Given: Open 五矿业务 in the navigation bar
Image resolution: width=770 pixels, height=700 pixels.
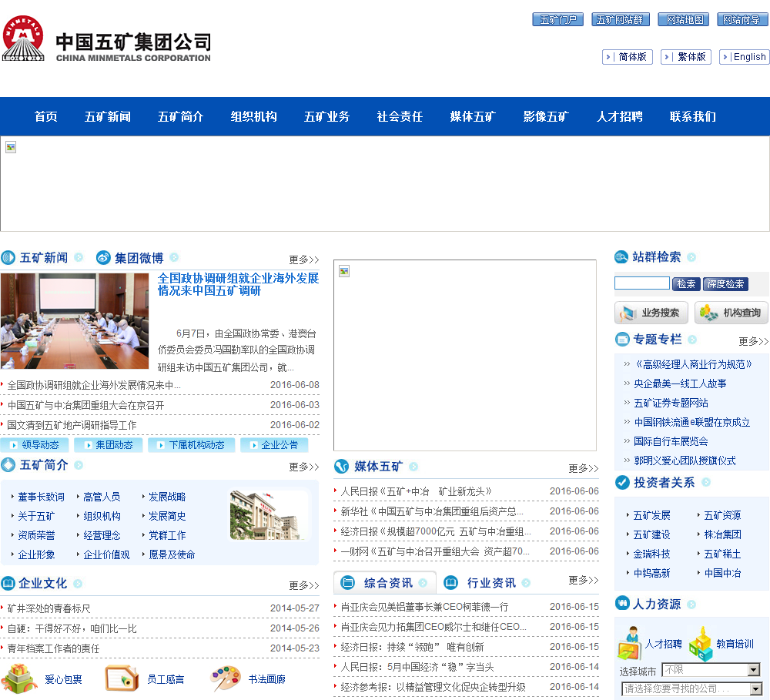Looking at the screenshot, I should 327,116.
